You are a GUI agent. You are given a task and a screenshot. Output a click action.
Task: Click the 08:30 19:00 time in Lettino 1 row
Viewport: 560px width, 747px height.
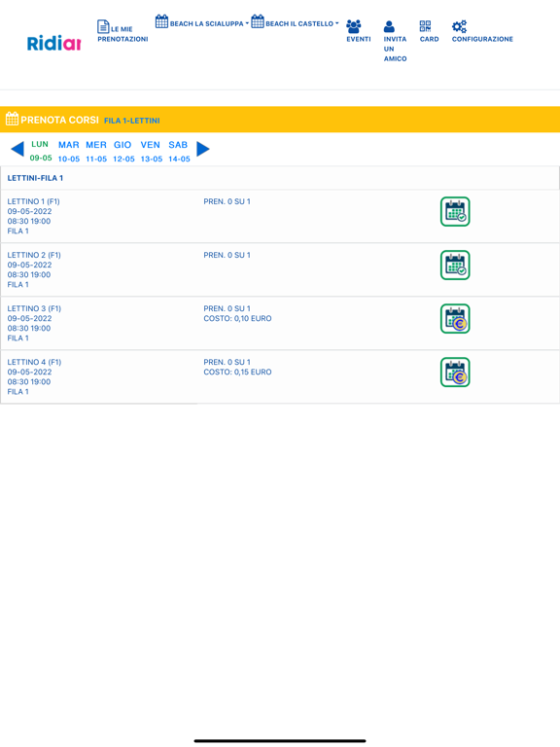(x=29, y=221)
